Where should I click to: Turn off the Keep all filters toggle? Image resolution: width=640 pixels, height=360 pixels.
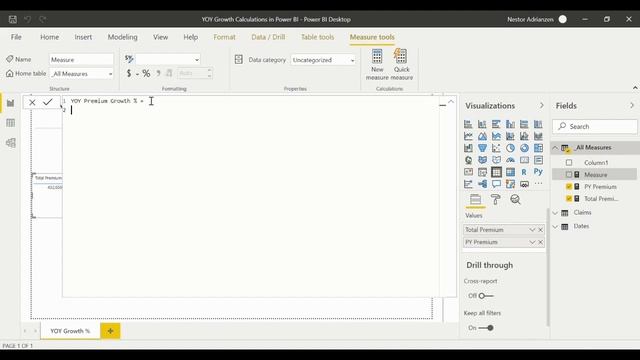pyautogui.click(x=486, y=328)
